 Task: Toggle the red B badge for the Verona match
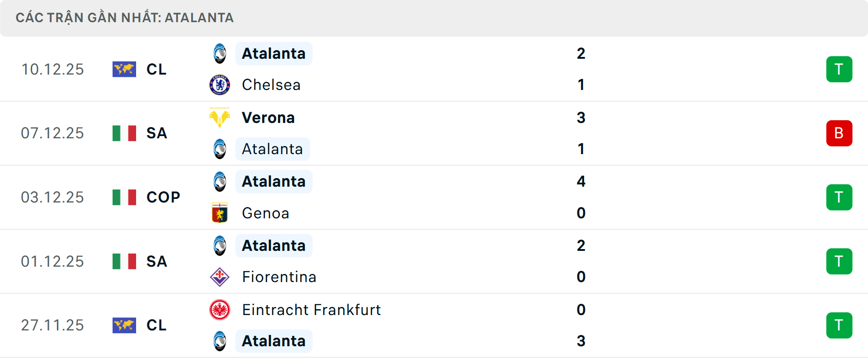point(840,133)
